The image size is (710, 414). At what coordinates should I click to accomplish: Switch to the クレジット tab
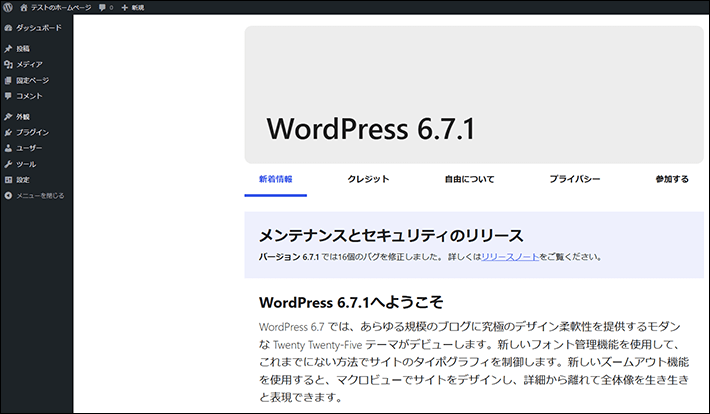point(368,179)
